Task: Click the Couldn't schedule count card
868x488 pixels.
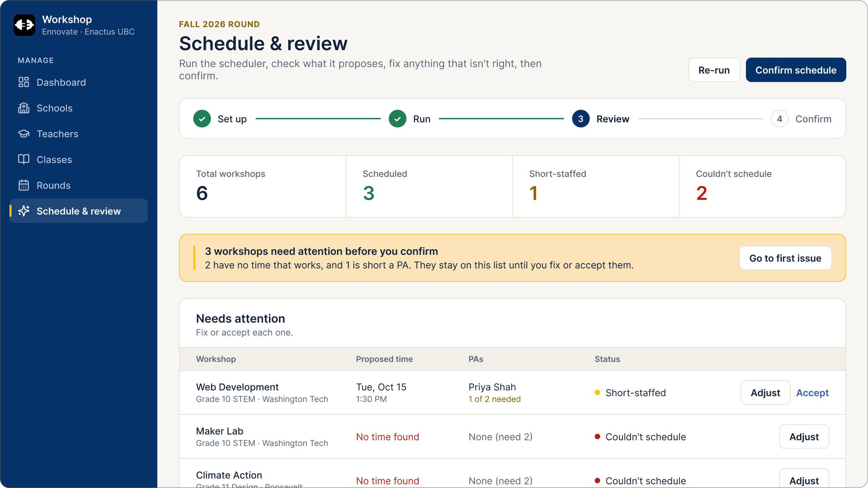Action: 763,187
